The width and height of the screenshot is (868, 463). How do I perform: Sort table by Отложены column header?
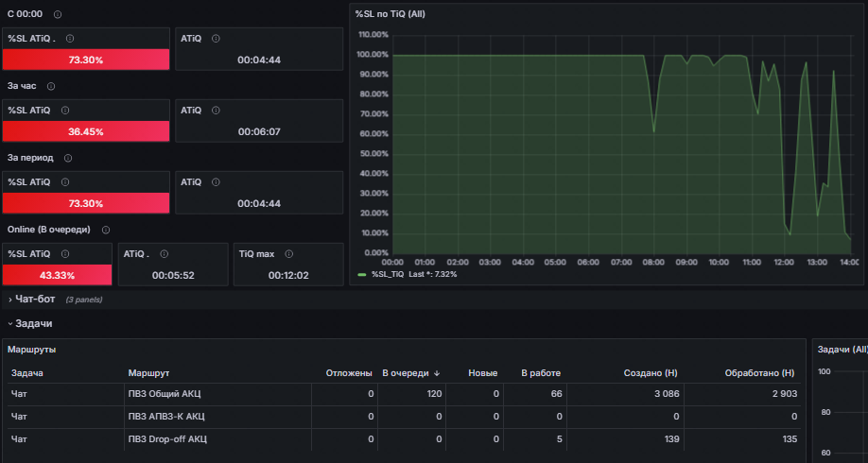tap(349, 373)
